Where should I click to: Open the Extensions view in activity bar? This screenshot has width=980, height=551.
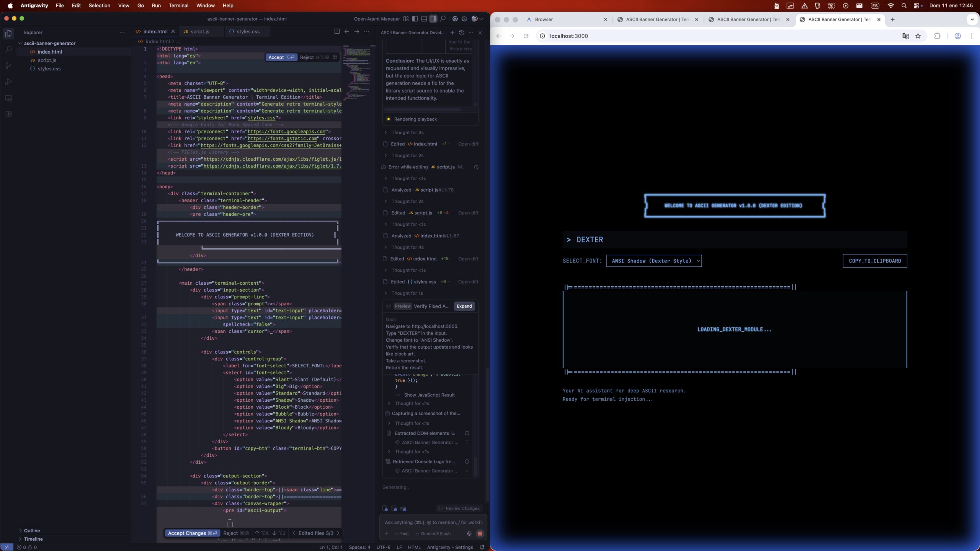tap(8, 114)
